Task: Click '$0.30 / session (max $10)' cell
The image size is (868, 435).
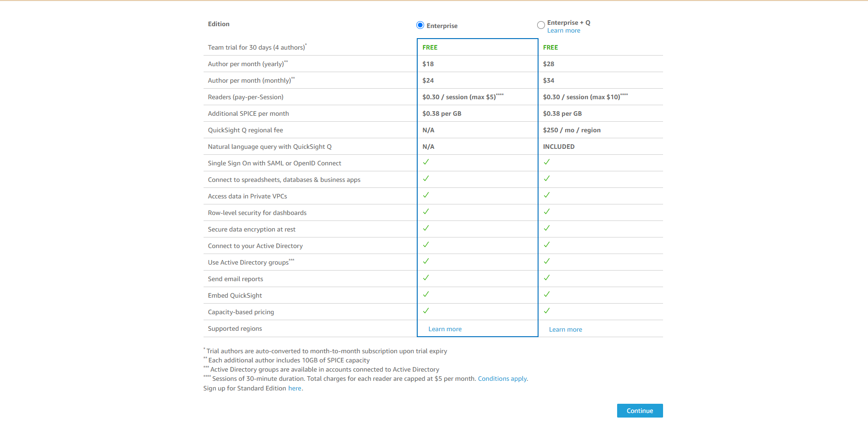Action: pos(585,96)
